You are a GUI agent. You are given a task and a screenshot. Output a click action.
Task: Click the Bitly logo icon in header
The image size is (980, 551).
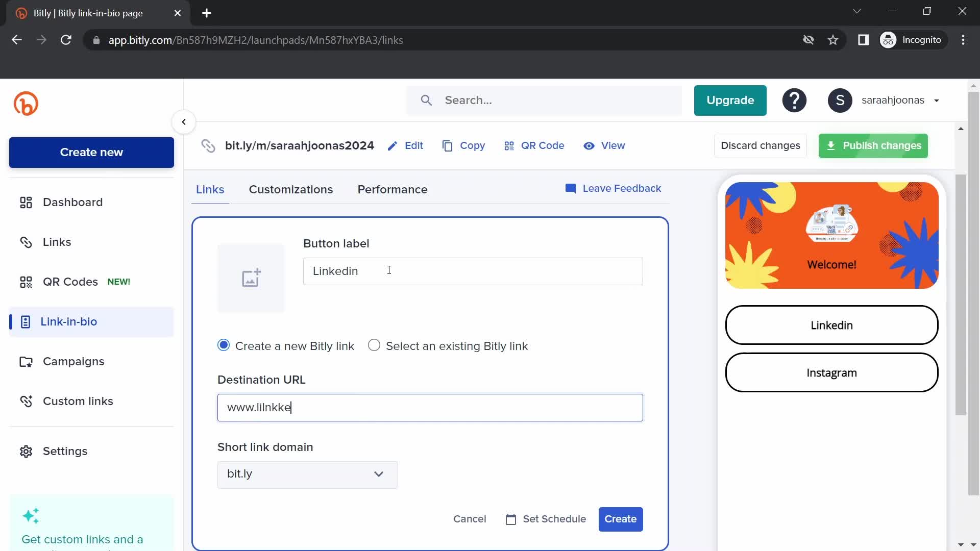click(x=26, y=104)
